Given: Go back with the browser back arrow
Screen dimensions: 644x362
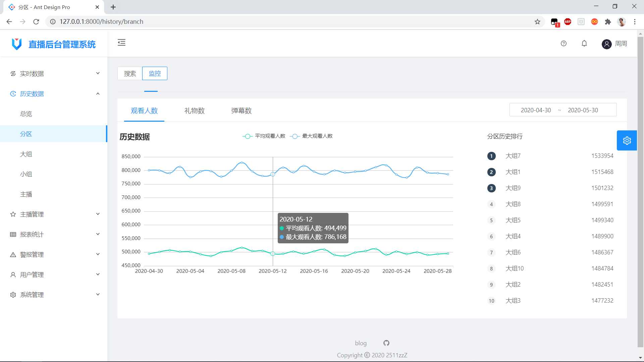Looking at the screenshot, I should point(9,22).
